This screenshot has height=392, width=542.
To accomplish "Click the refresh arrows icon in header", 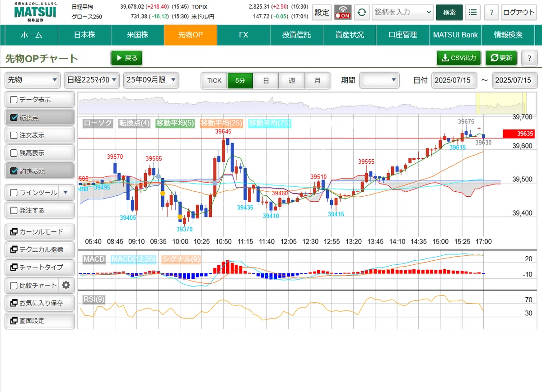I will [361, 12].
